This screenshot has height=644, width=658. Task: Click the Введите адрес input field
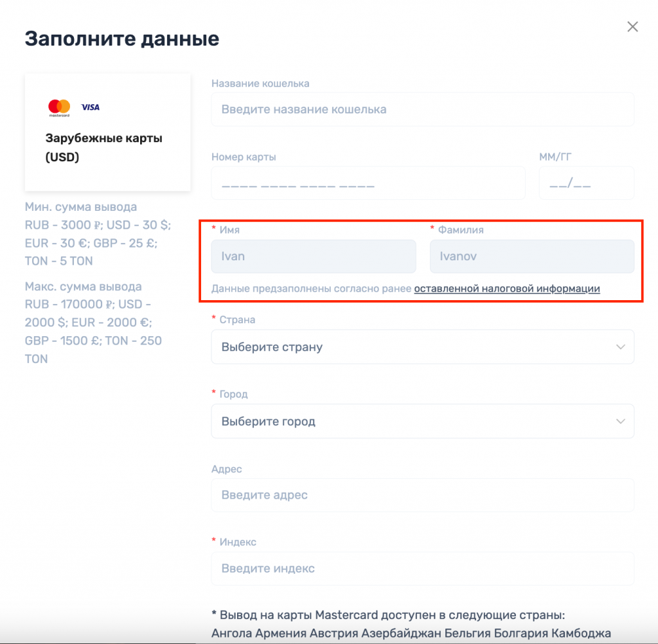422,495
